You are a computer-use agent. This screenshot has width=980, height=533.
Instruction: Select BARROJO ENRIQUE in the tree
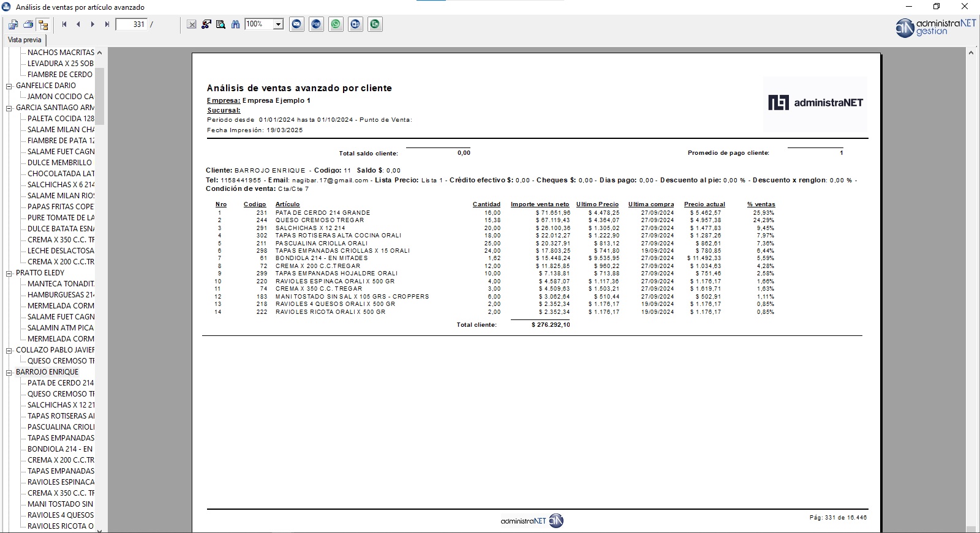47,372
